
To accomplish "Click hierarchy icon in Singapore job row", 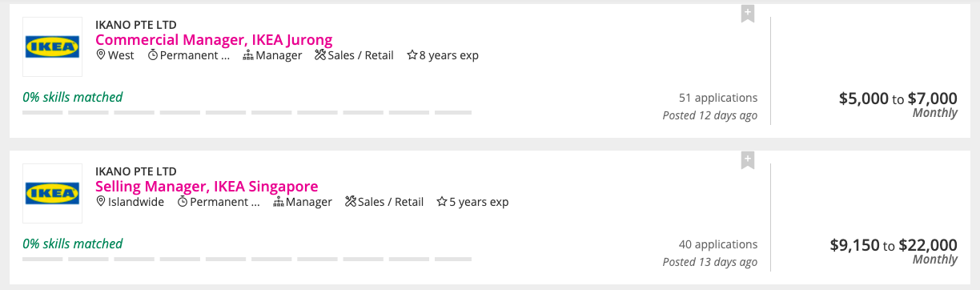I will [x=279, y=202].
